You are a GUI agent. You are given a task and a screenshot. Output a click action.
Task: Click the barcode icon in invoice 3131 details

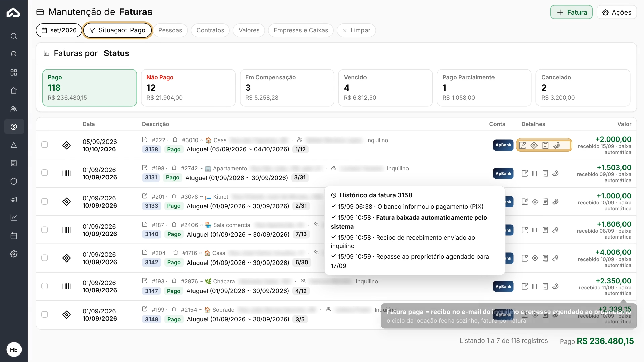click(535, 173)
